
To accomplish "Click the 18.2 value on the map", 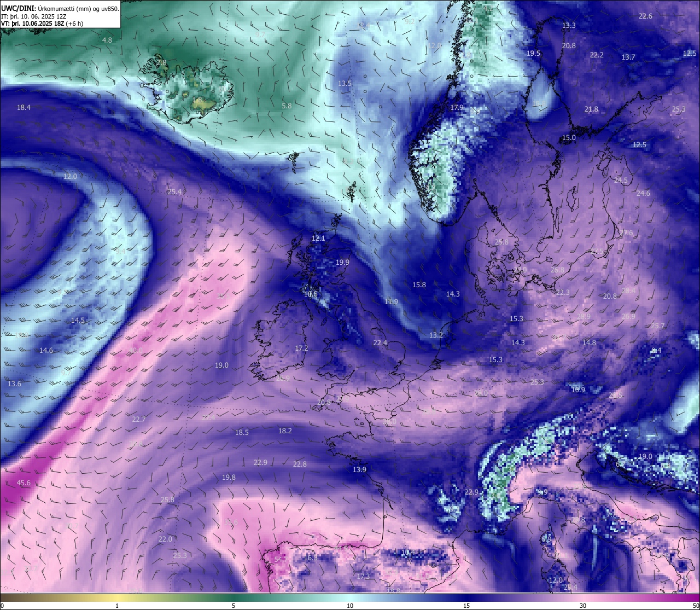I will pyautogui.click(x=285, y=431).
